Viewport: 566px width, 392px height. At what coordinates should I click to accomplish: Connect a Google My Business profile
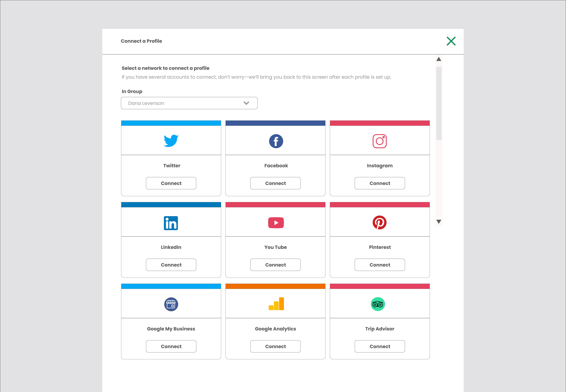[x=171, y=346]
